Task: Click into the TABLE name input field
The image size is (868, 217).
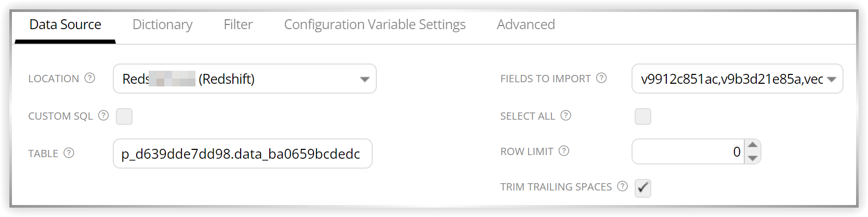Action: tap(243, 154)
